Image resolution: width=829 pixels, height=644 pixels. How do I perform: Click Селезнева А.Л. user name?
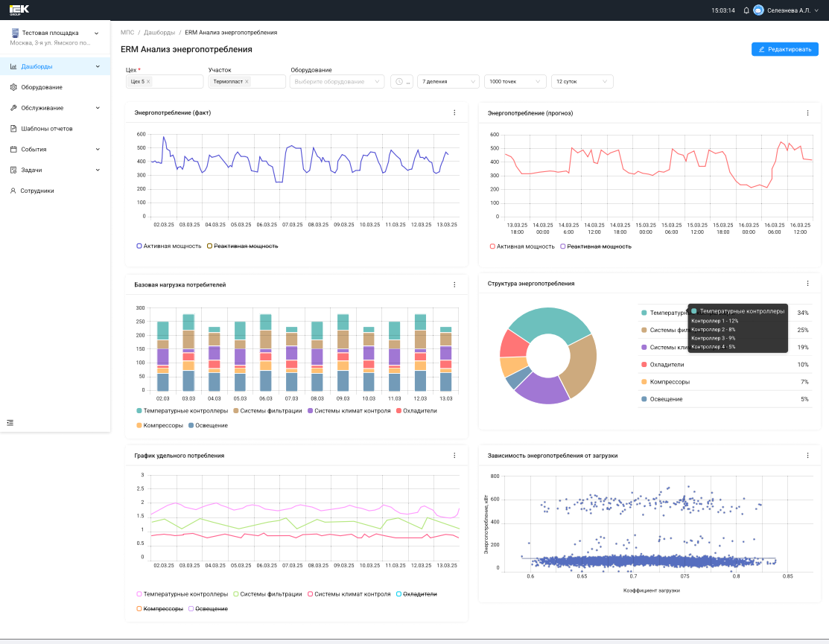click(788, 10)
